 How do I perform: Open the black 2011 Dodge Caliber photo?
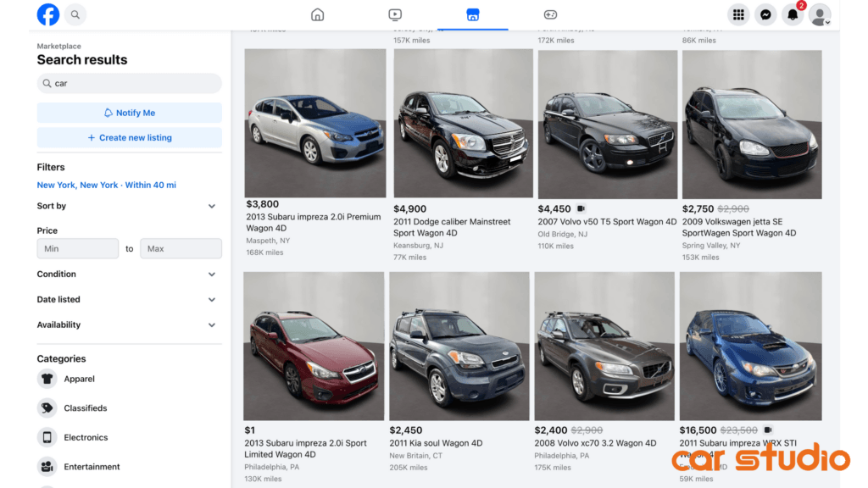point(464,124)
